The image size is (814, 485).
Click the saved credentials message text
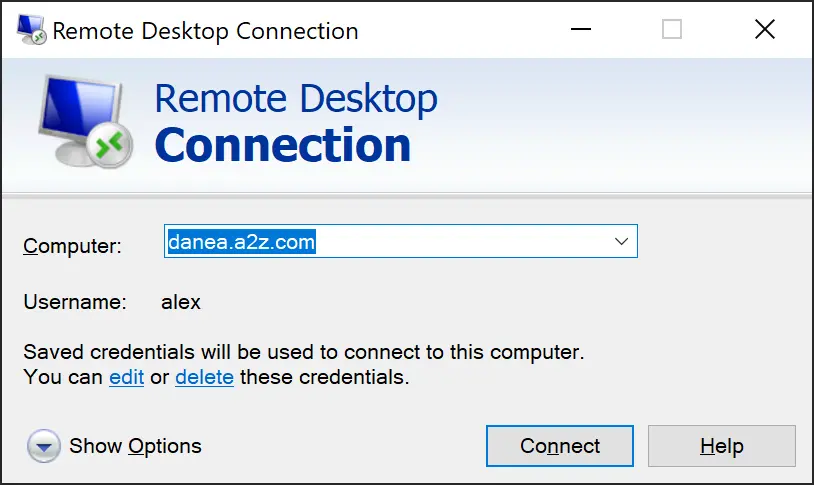(x=303, y=353)
